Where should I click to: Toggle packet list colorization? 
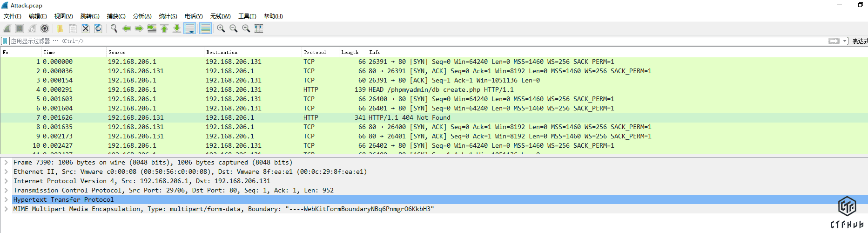point(205,28)
